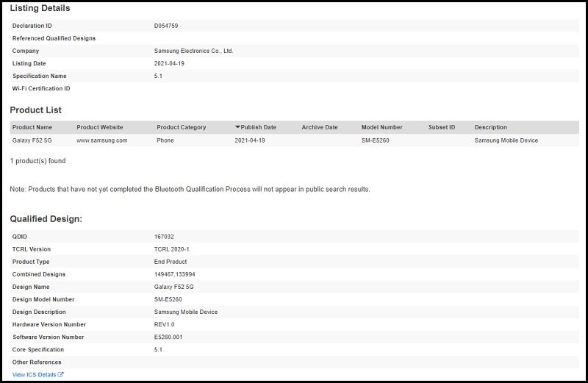Select Galaxy F52 5G in Product List
This screenshot has width=588, height=383.
coord(32,140)
